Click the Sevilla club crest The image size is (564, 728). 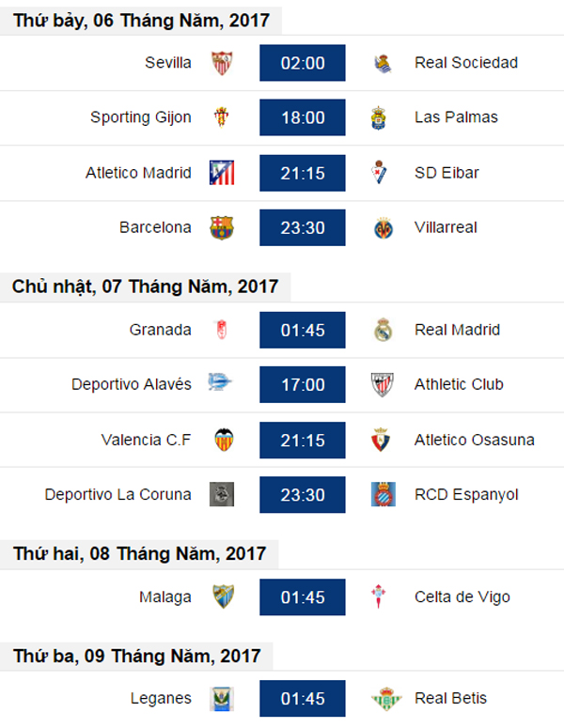(x=222, y=63)
